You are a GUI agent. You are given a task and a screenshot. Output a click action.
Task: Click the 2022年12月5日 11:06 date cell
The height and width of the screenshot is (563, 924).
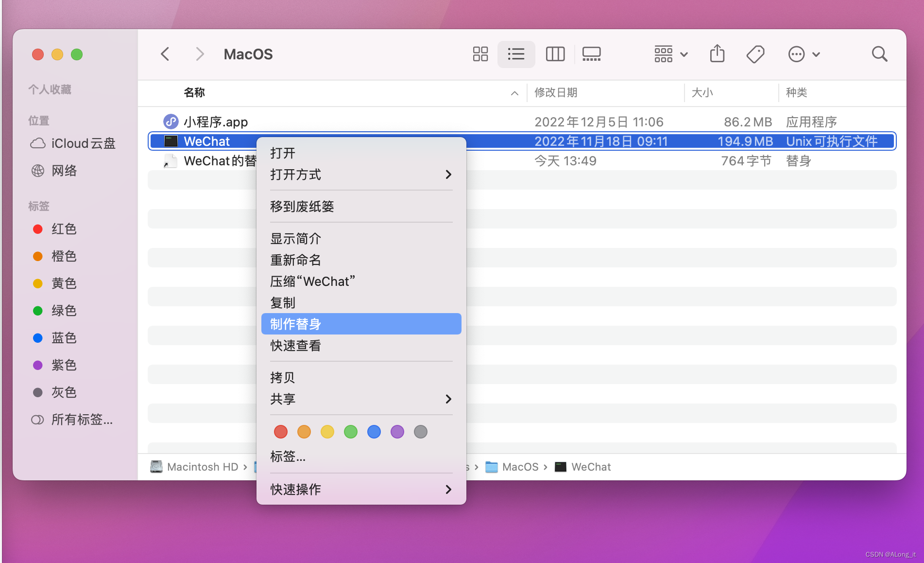(599, 122)
